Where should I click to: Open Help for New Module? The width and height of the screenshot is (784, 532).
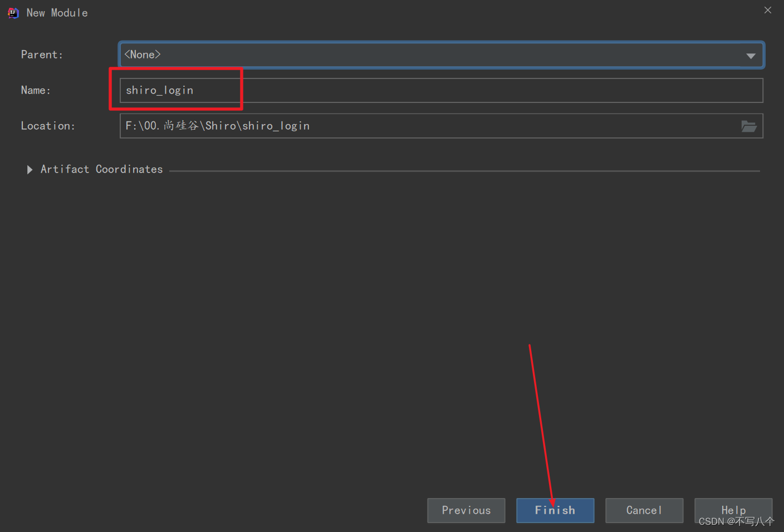point(733,510)
